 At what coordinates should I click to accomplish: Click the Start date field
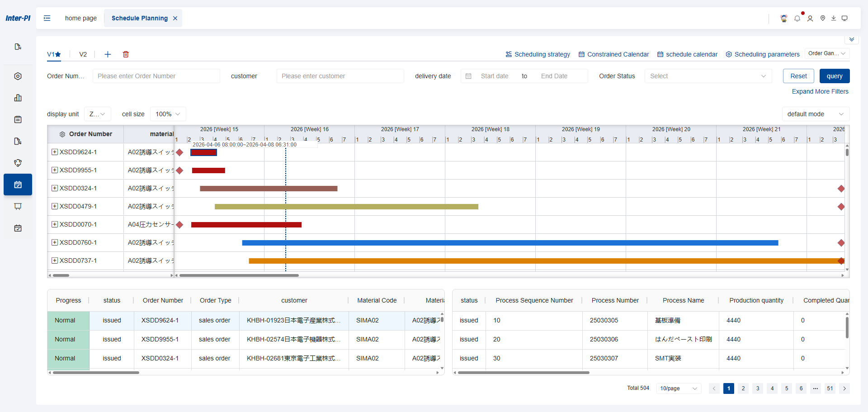(495, 76)
